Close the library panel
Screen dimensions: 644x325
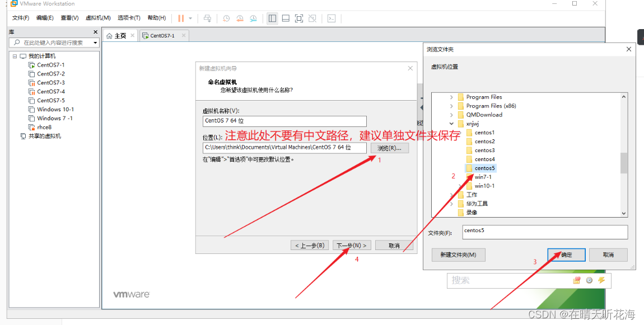pyautogui.click(x=95, y=31)
